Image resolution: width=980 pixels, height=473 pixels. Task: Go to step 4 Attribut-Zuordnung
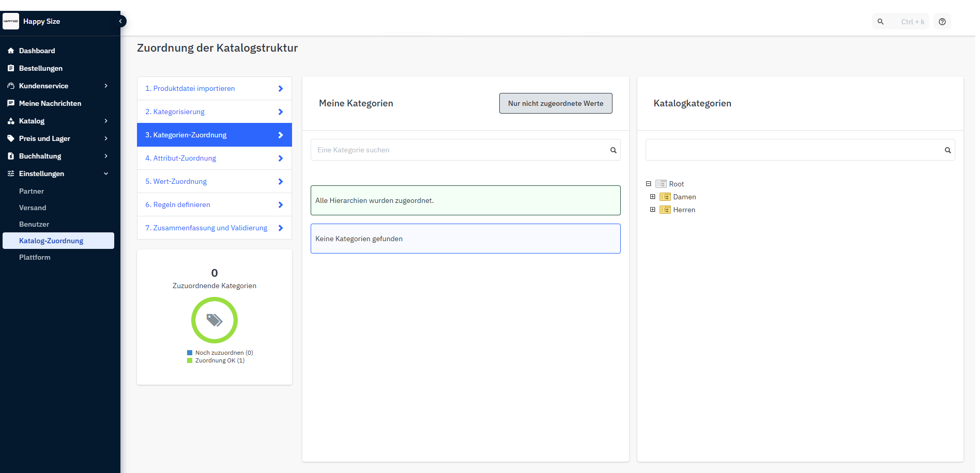click(185, 158)
